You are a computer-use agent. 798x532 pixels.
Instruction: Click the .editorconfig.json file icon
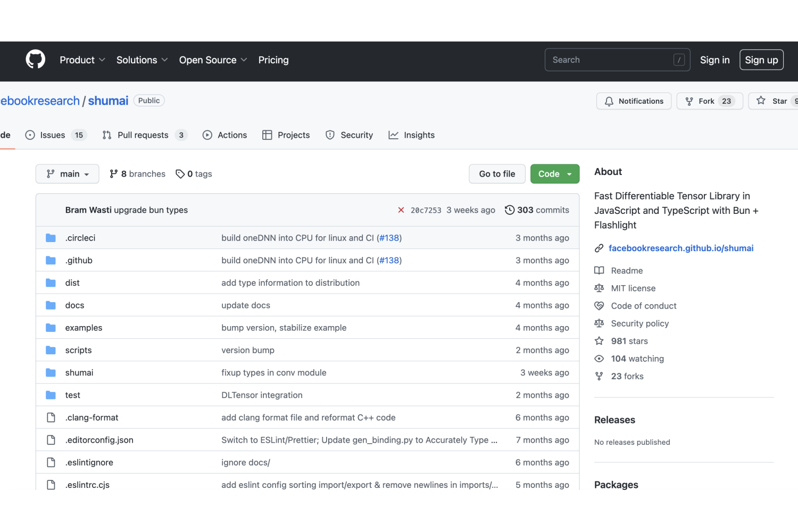coord(51,440)
